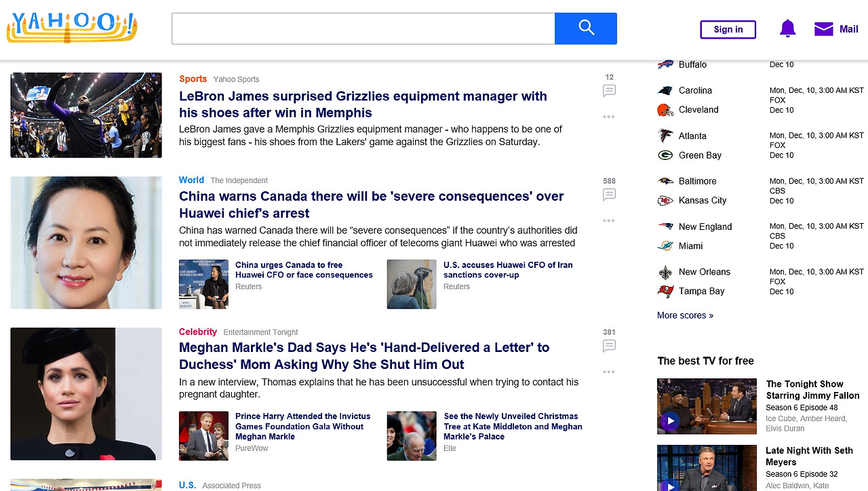Open comments on Meghan Markle's Dad story

coord(609,346)
